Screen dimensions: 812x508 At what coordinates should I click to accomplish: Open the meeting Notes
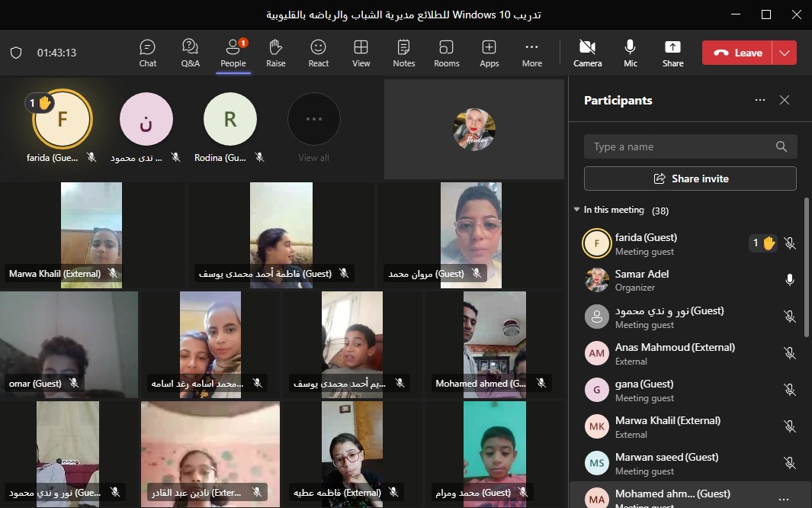click(x=404, y=53)
